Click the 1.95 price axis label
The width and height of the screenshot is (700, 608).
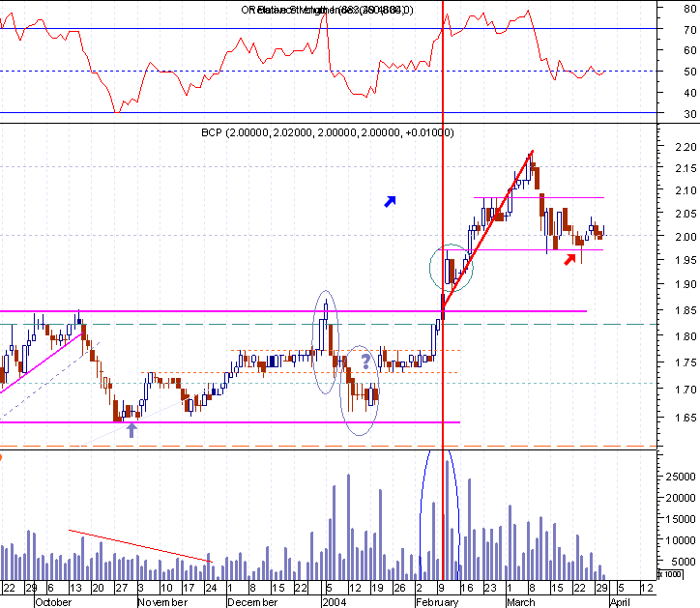[685, 260]
